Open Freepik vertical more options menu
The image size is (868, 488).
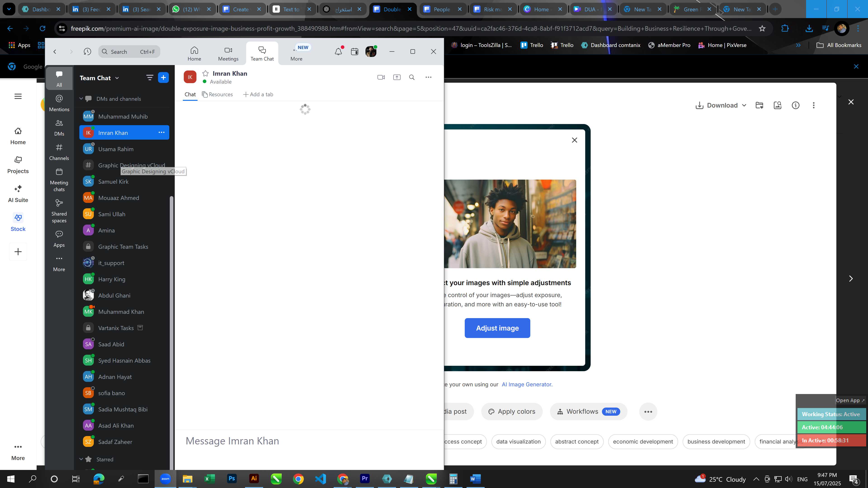pos(814,106)
